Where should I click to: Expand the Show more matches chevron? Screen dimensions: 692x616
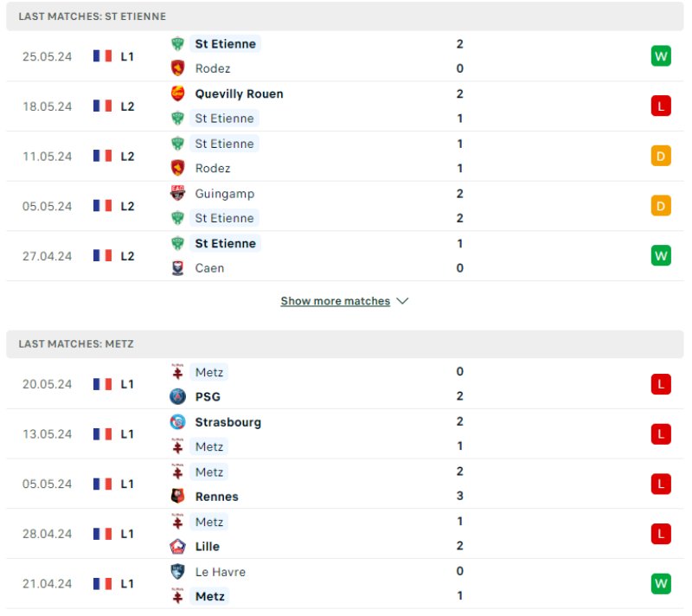click(x=402, y=301)
